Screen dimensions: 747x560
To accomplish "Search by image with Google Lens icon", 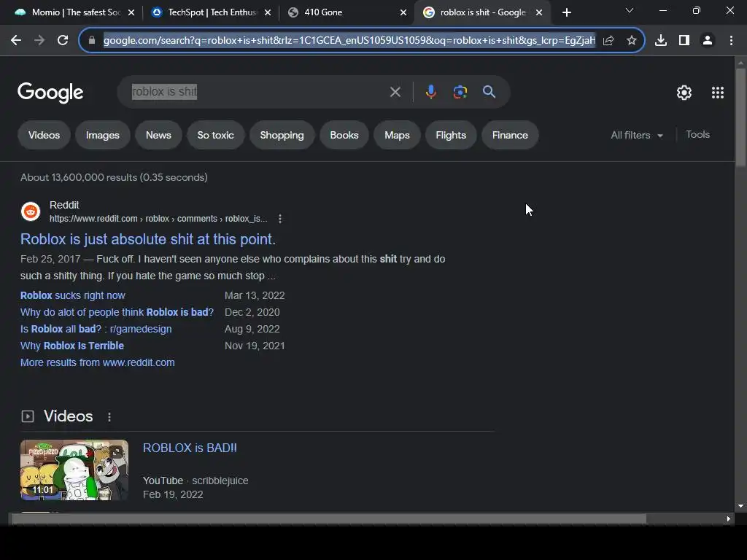I will [460, 92].
